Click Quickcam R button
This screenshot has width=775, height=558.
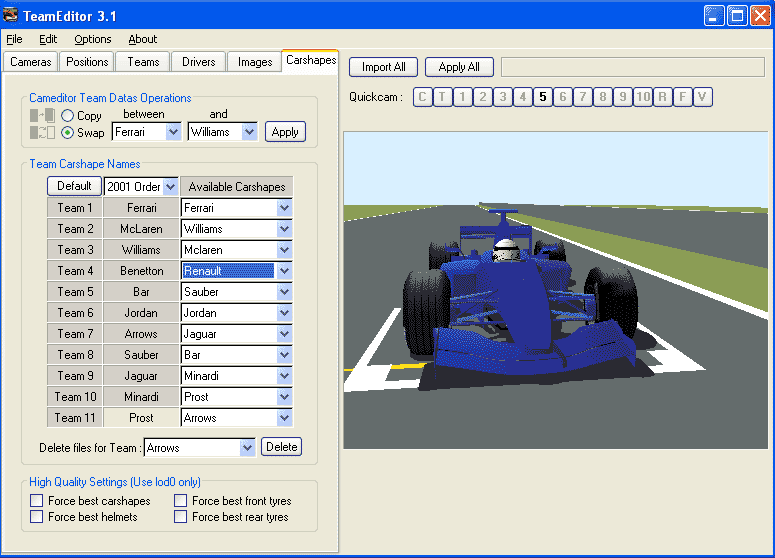coord(662,97)
